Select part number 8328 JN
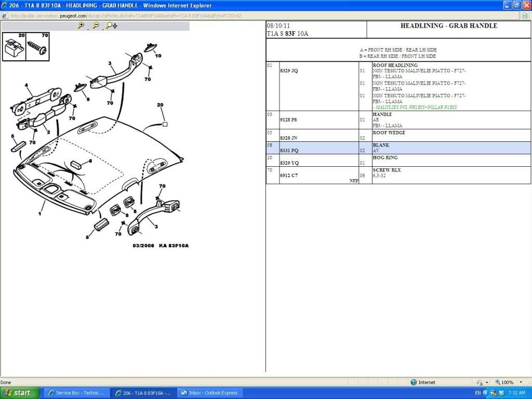Viewport: 532px width, 399px height. [x=289, y=138]
